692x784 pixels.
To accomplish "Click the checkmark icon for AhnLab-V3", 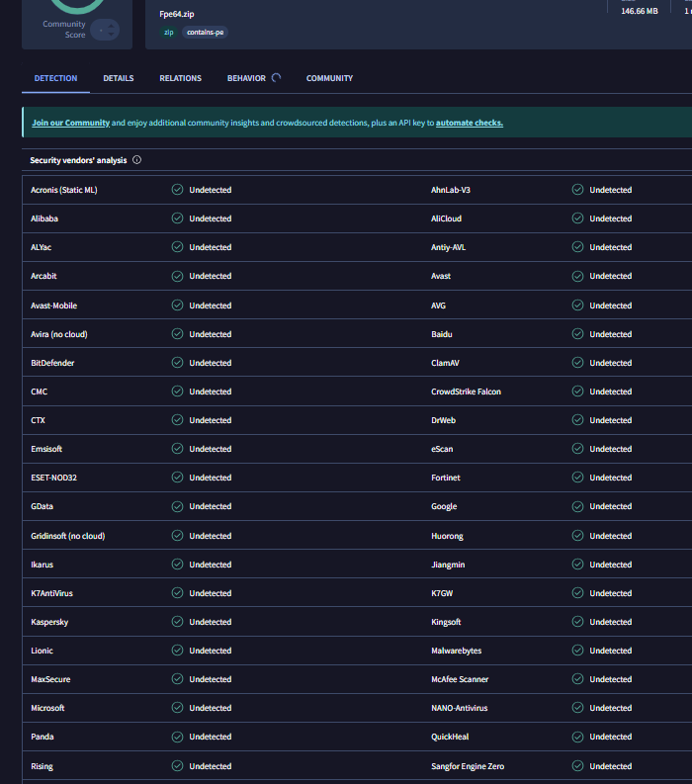I will (578, 190).
